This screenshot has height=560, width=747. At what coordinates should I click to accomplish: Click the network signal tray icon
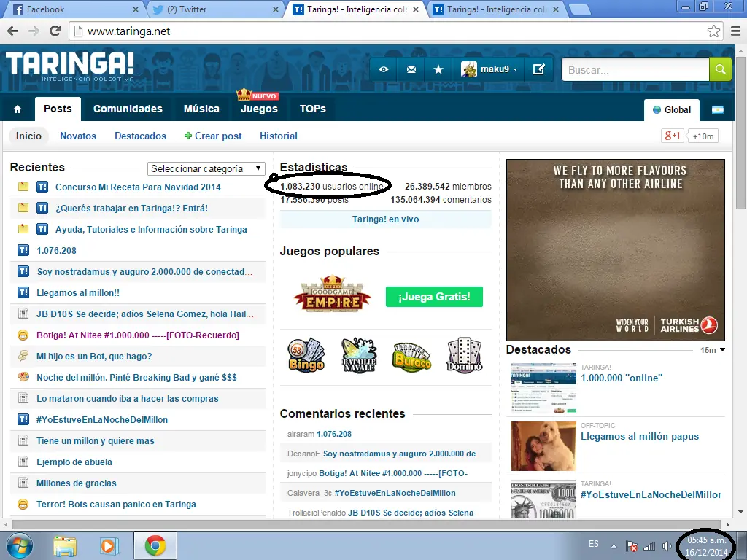point(649,546)
